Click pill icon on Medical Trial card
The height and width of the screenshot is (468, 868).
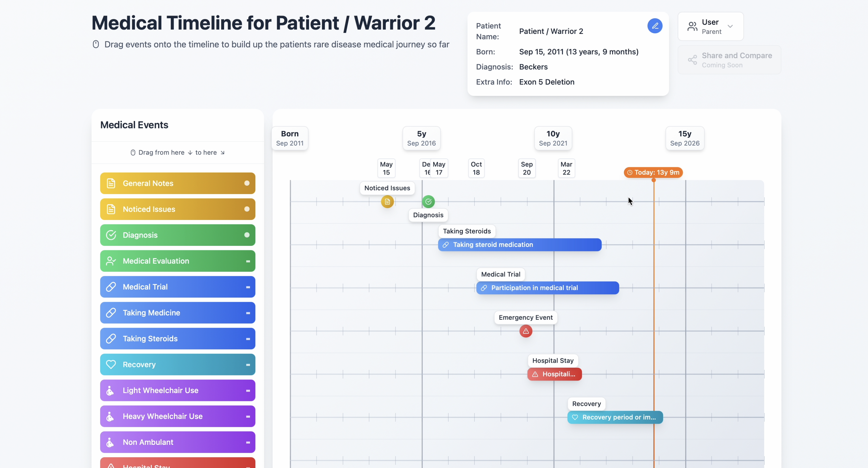(111, 287)
